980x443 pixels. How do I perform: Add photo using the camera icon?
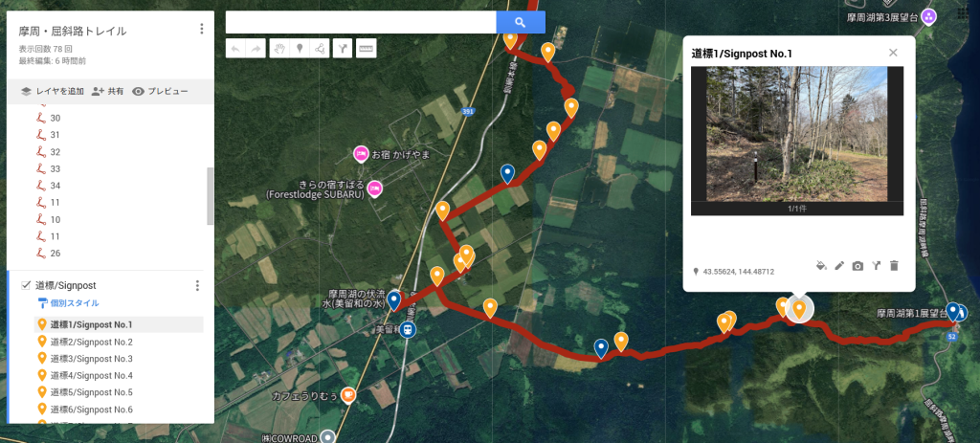click(x=857, y=266)
